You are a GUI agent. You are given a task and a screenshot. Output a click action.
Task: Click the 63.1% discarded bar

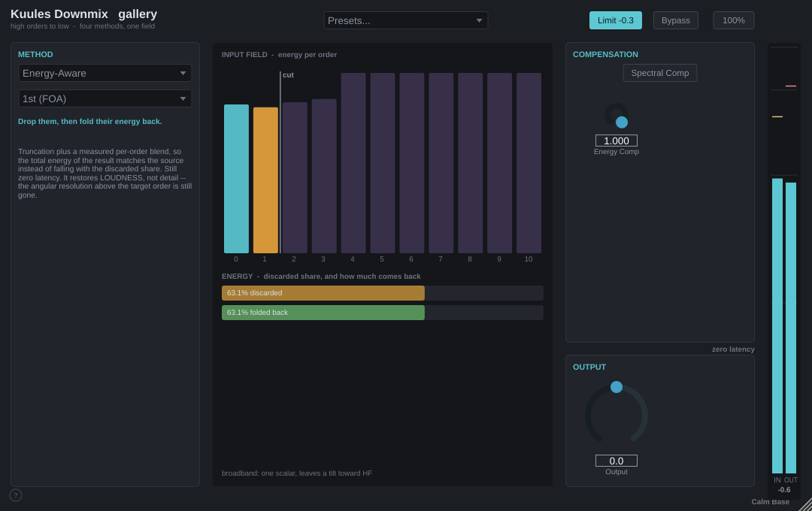(323, 293)
